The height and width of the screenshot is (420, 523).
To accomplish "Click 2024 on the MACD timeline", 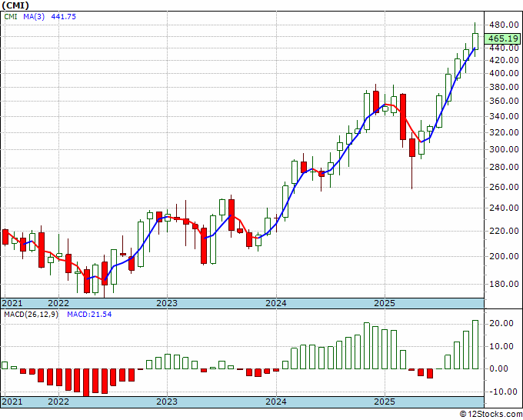I will (276, 402).
